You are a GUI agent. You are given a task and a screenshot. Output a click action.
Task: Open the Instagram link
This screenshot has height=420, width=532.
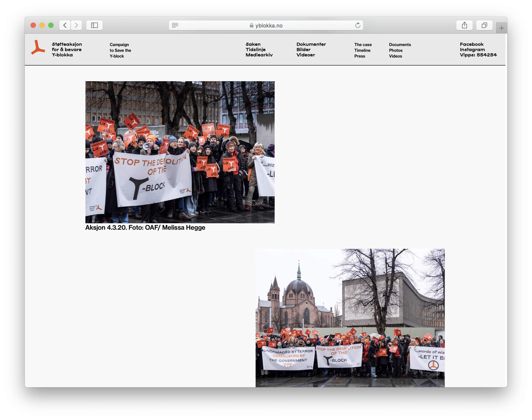472,49
